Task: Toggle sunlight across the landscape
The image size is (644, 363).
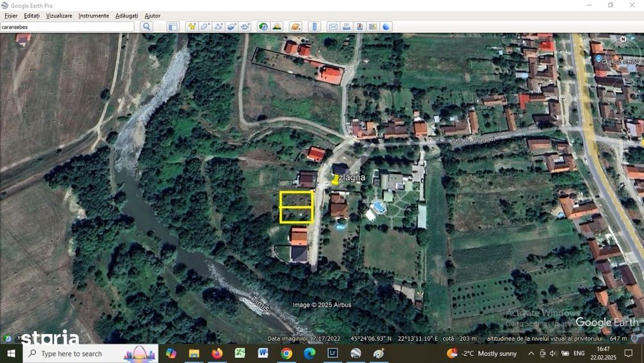Action: click(277, 26)
